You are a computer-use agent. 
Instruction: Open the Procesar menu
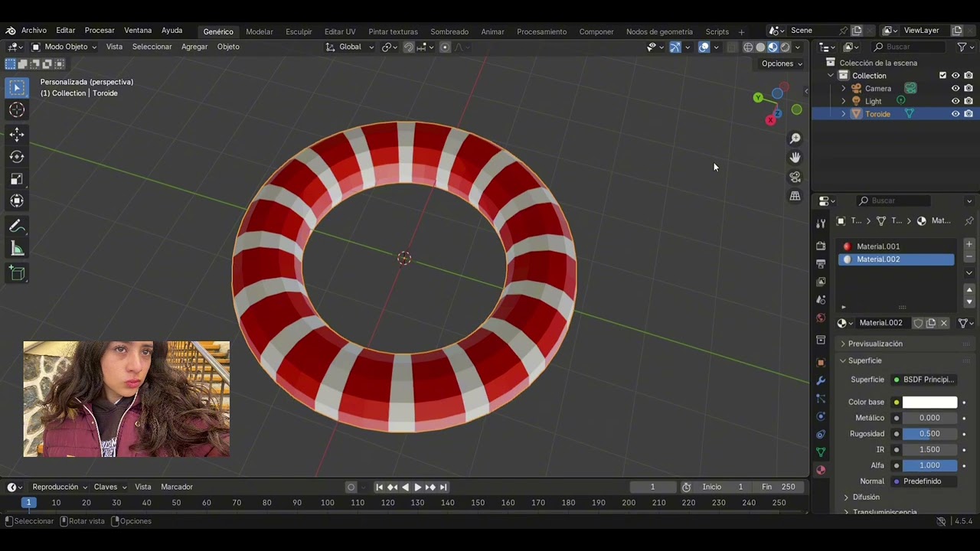[100, 31]
